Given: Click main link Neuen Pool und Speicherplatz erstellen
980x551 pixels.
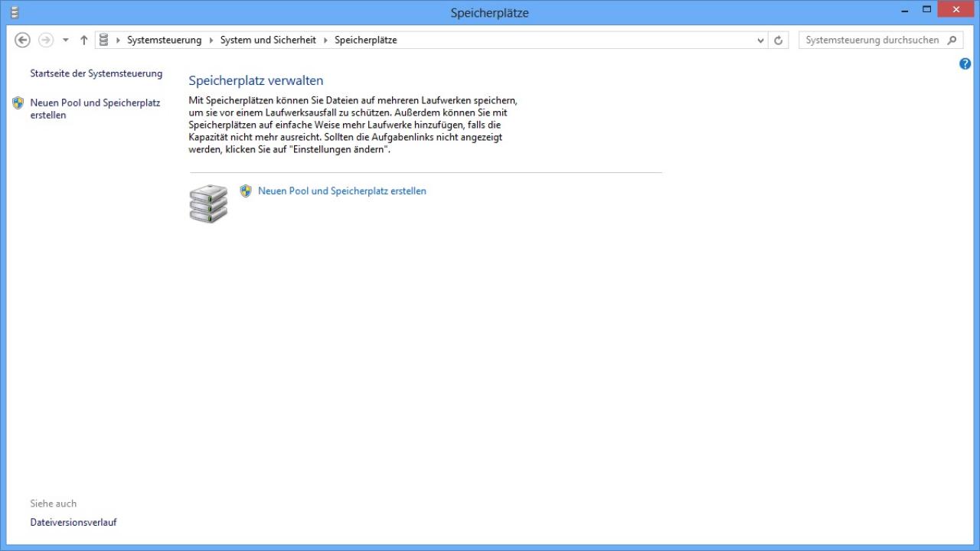Looking at the screenshot, I should [342, 191].
